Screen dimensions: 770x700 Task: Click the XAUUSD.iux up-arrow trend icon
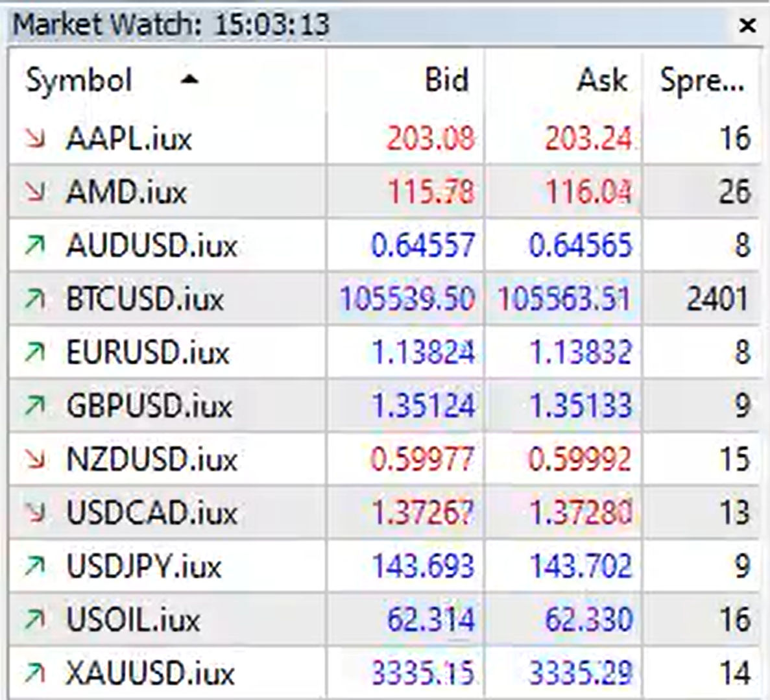pos(34,673)
